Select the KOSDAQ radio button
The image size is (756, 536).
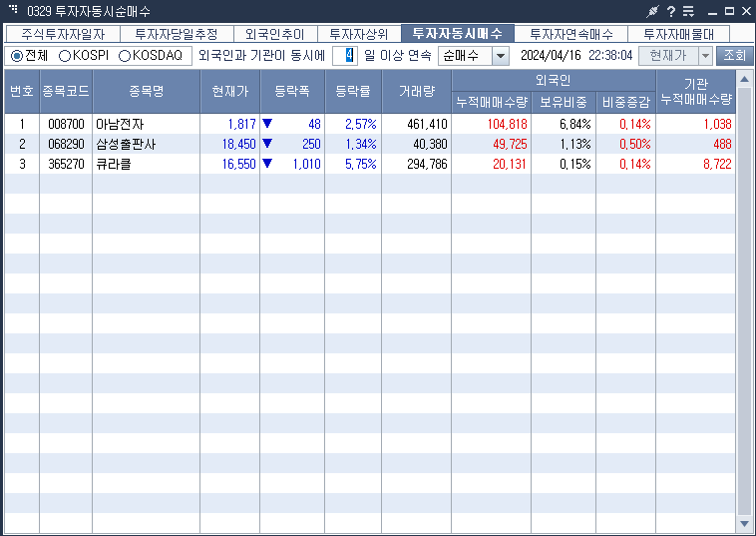coord(125,56)
